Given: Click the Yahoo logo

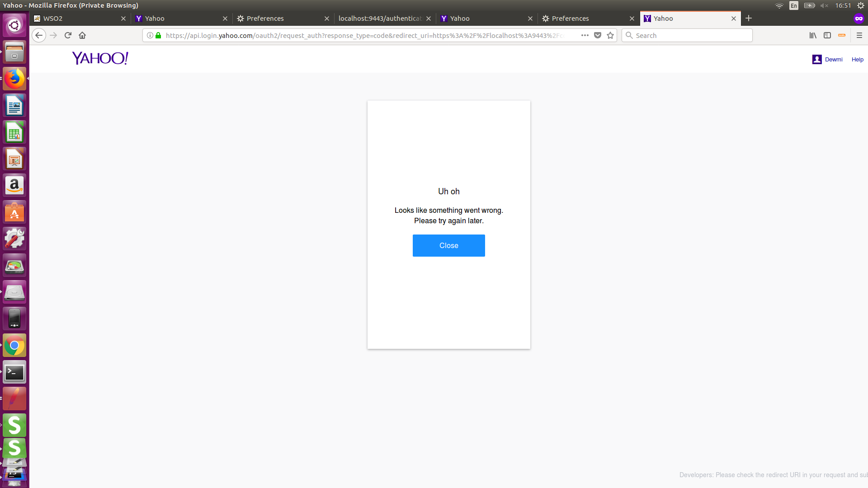Looking at the screenshot, I should (100, 58).
